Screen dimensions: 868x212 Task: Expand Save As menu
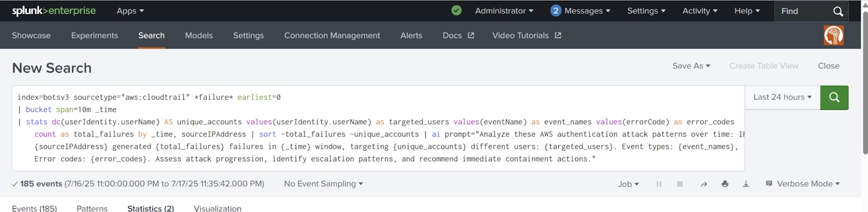(x=691, y=66)
